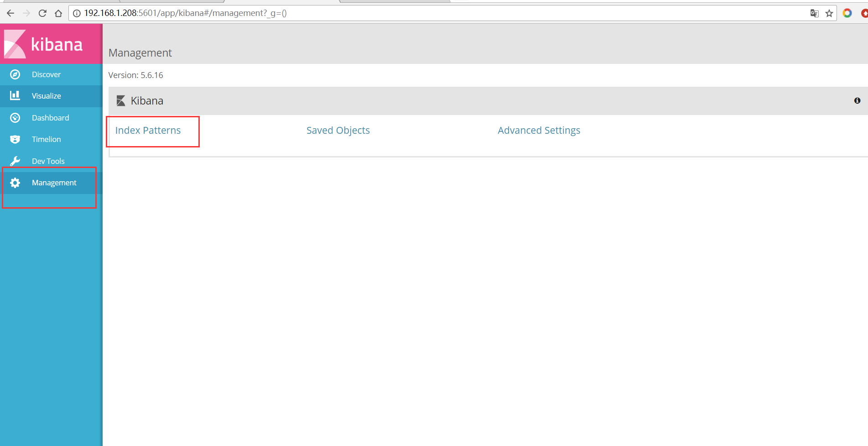Click the site information icon in address bar

click(77, 13)
